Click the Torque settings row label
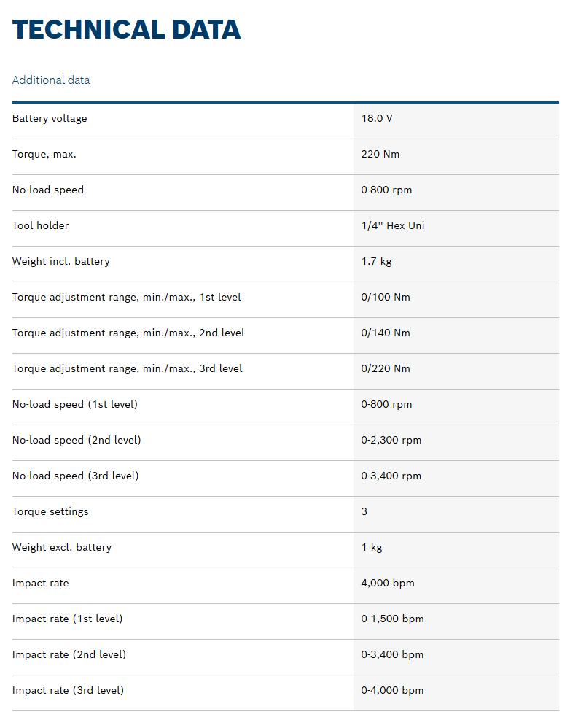The image size is (570, 728). pyautogui.click(x=50, y=511)
